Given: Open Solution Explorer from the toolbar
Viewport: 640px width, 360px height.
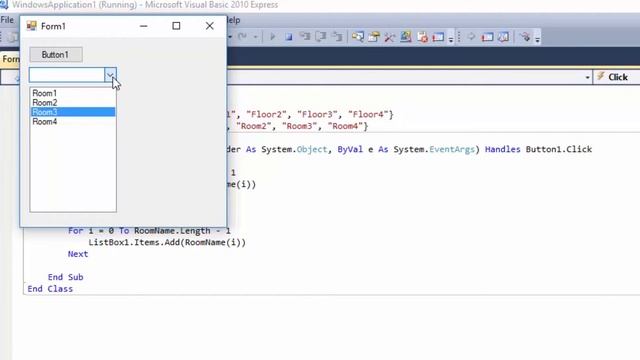Looking at the screenshot, I should click(358, 37).
